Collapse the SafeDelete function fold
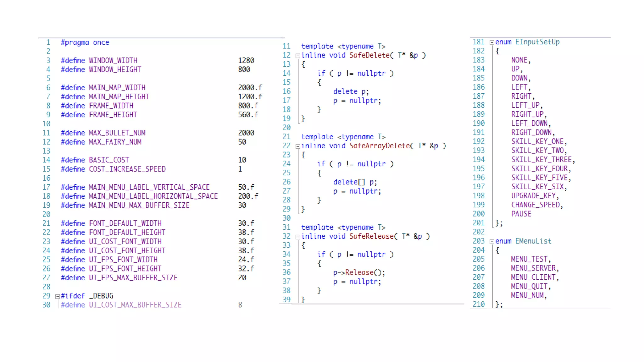This screenshot has height=362, width=644. (297, 56)
